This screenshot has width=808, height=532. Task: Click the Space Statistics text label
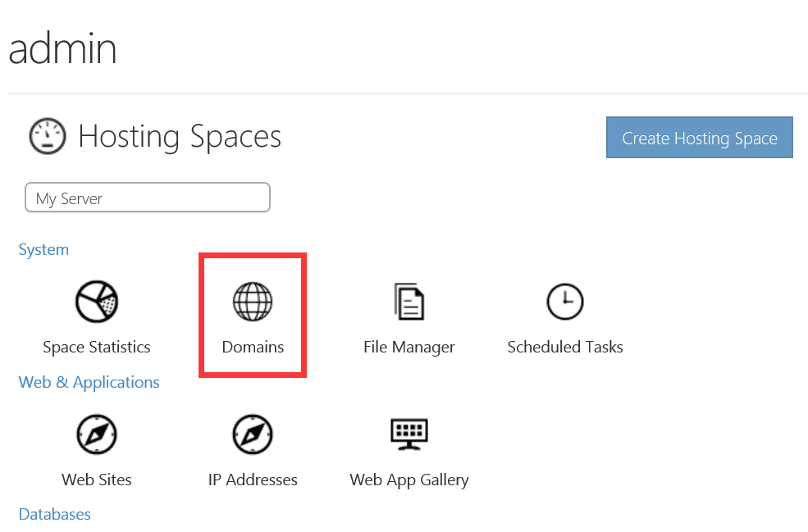(97, 347)
